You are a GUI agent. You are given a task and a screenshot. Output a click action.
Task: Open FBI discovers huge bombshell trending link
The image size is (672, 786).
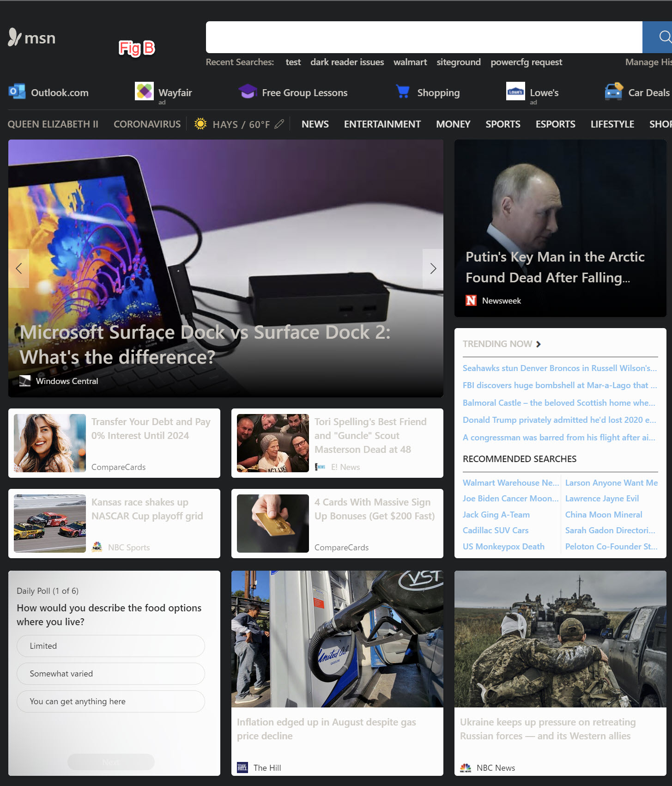pyautogui.click(x=560, y=385)
